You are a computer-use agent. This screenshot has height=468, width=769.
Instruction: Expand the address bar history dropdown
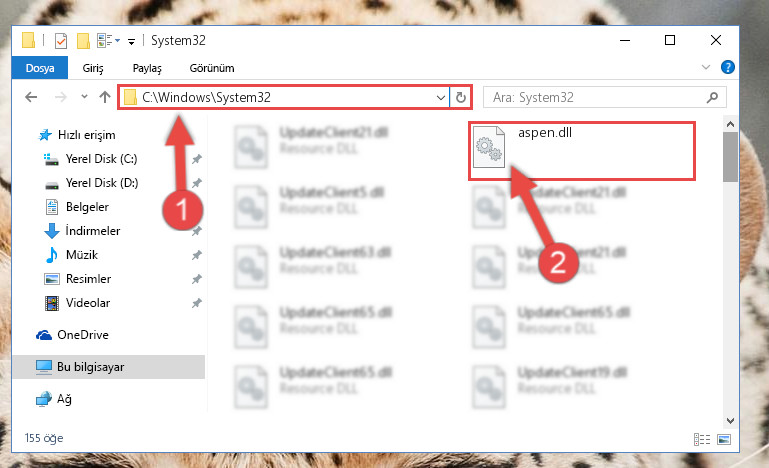pos(440,98)
